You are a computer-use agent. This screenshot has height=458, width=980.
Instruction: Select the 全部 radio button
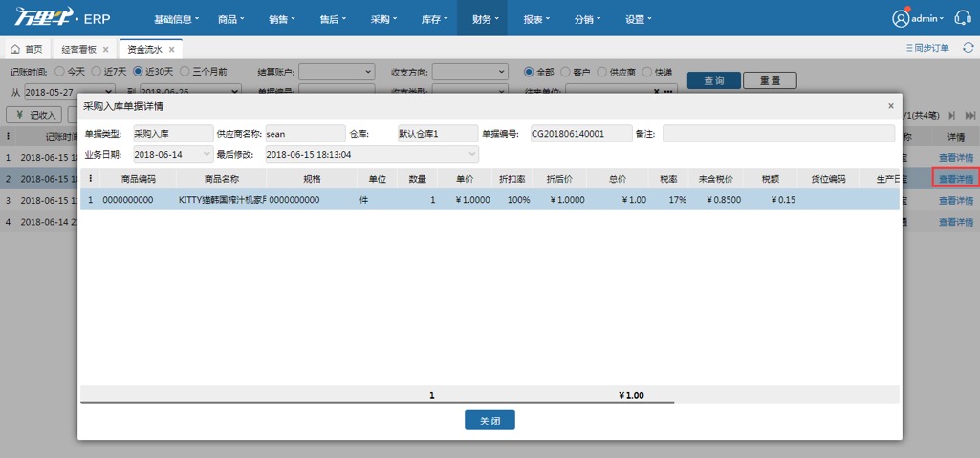click(529, 72)
